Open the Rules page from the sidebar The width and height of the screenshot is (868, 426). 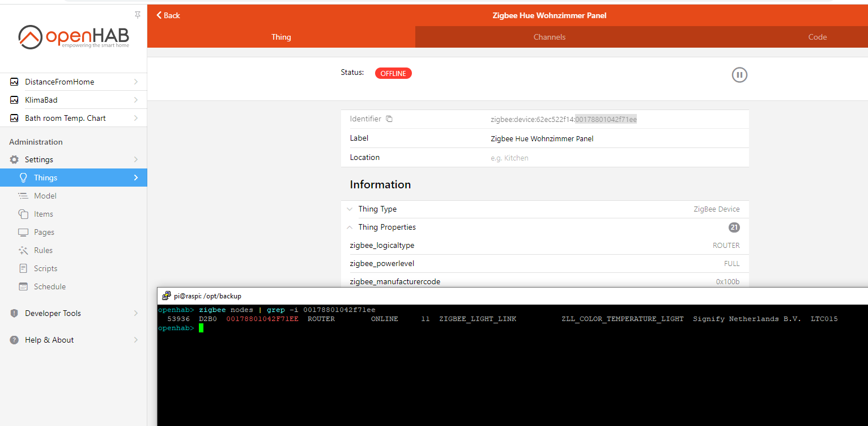tap(43, 250)
